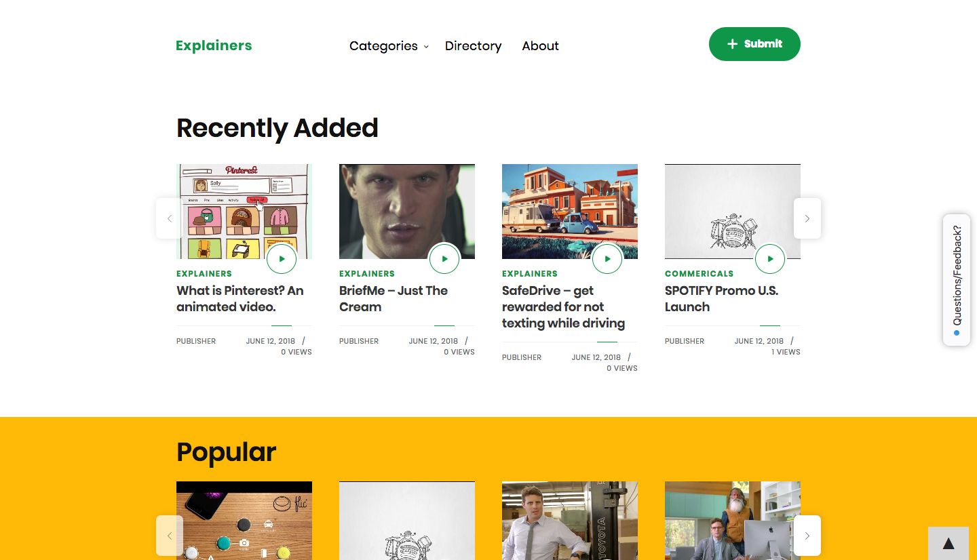Click '1 VIEWS' under the SPOTIFY video
977x560 pixels.
[786, 352]
